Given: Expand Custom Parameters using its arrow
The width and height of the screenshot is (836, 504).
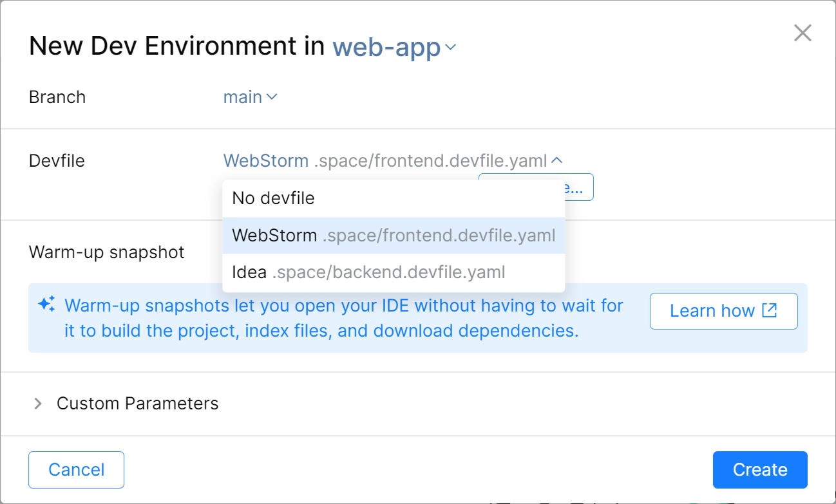Looking at the screenshot, I should tap(38, 404).
